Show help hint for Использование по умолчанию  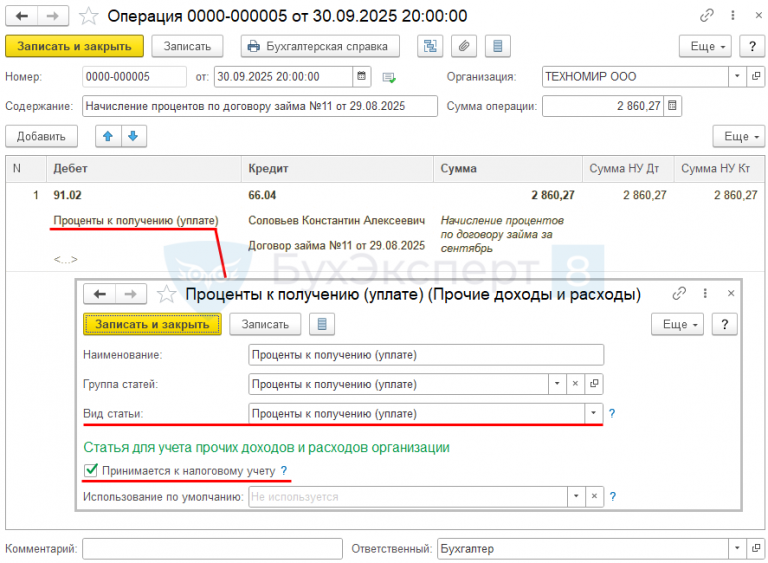612,496
